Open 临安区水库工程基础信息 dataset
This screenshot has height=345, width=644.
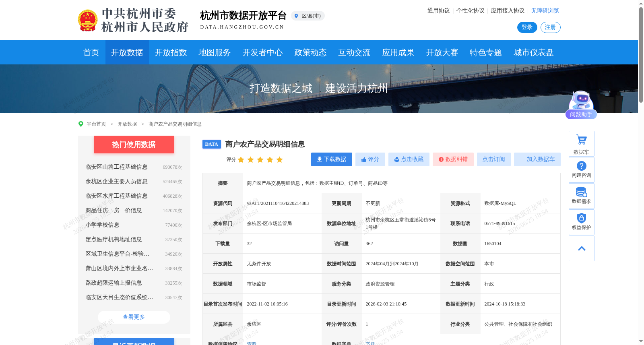117,196
